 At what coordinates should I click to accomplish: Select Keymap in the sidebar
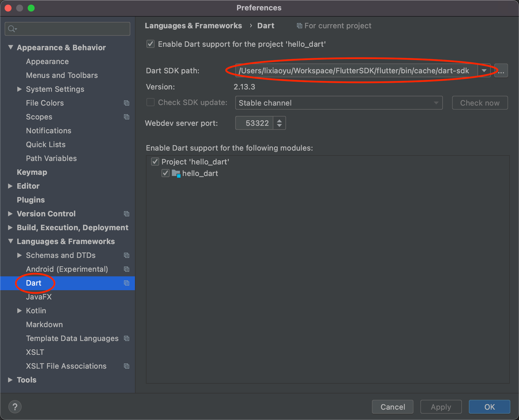(32, 172)
